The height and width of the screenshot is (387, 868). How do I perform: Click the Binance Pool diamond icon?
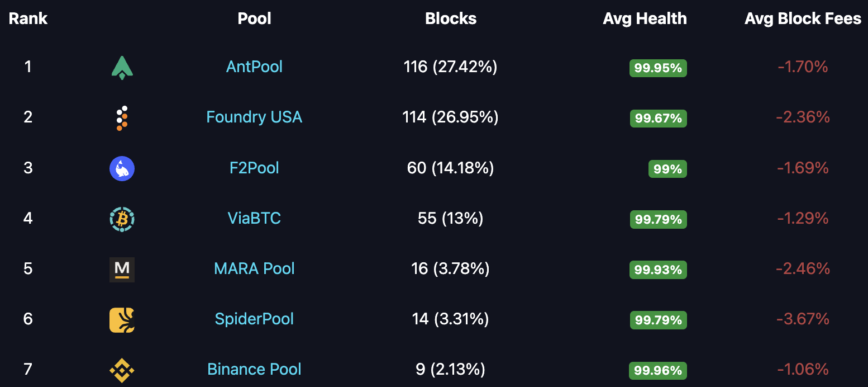(122, 370)
